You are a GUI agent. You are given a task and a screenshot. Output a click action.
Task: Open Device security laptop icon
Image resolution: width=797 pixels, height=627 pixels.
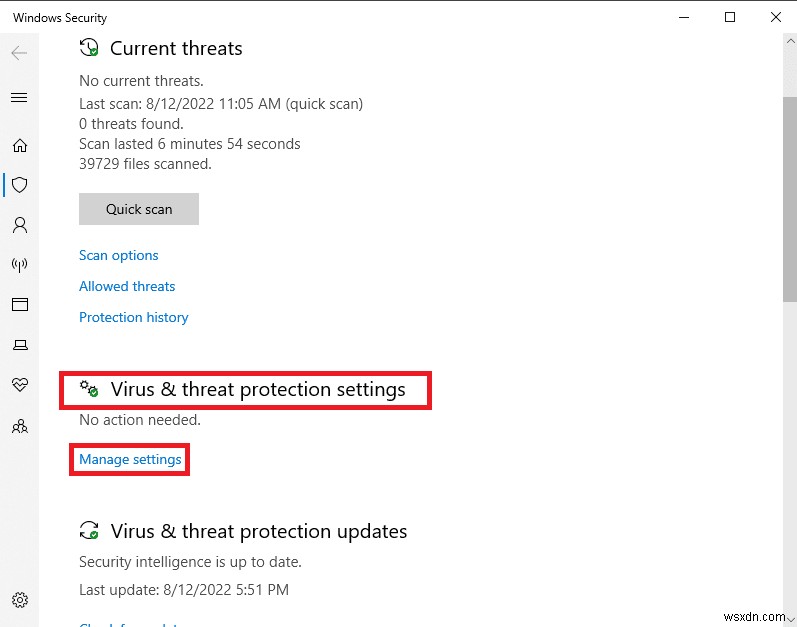19,345
